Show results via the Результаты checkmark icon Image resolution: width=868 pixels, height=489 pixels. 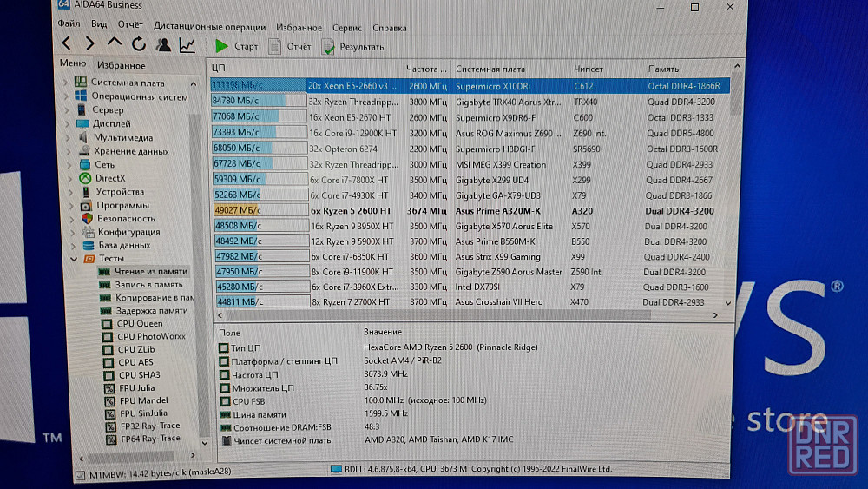pos(328,47)
